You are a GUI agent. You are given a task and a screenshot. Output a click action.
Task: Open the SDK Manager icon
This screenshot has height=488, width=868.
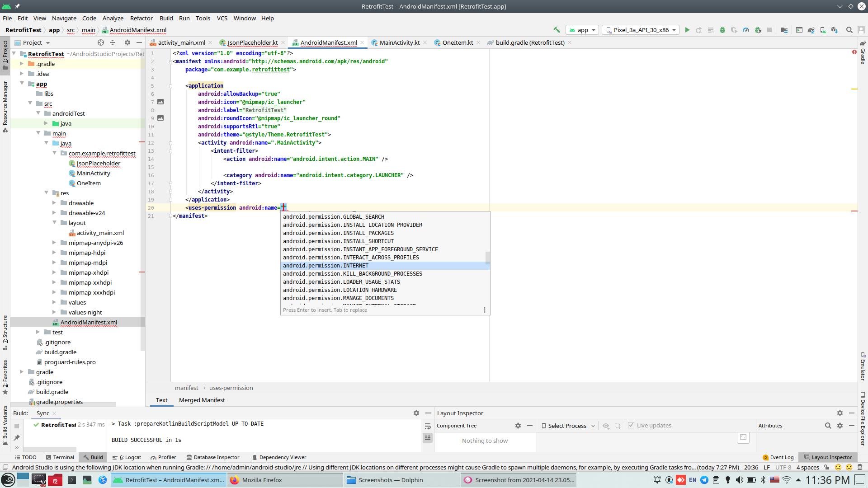835,30
